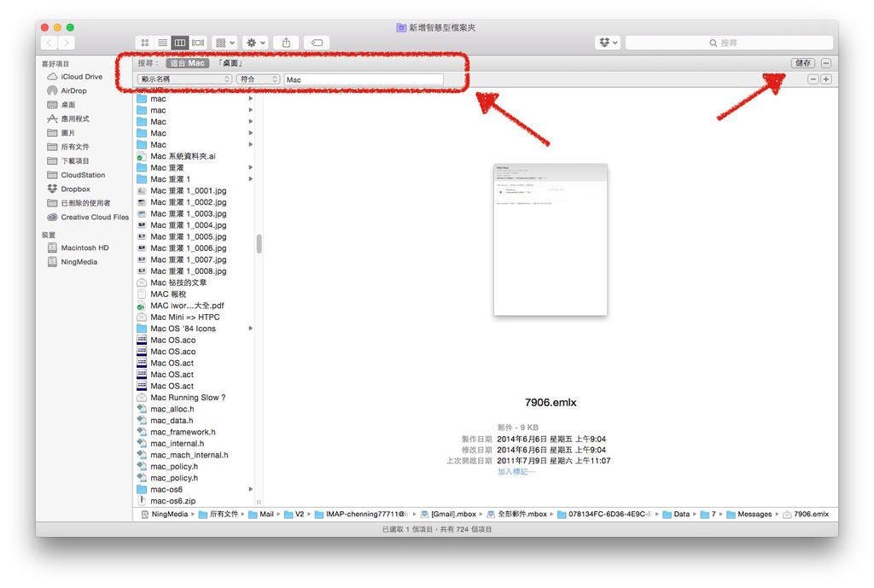Open iCloud Drive in the sidebar

pyautogui.click(x=81, y=76)
